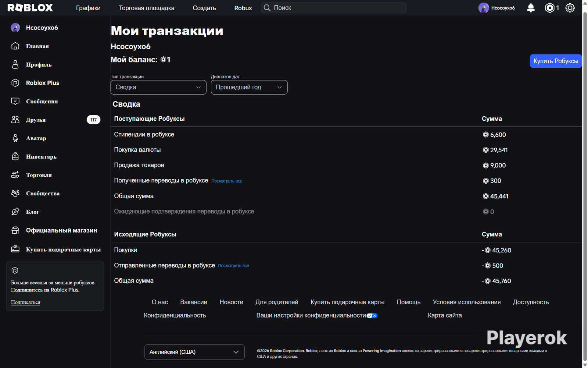Click the Продажа товаров row label

(x=139, y=165)
